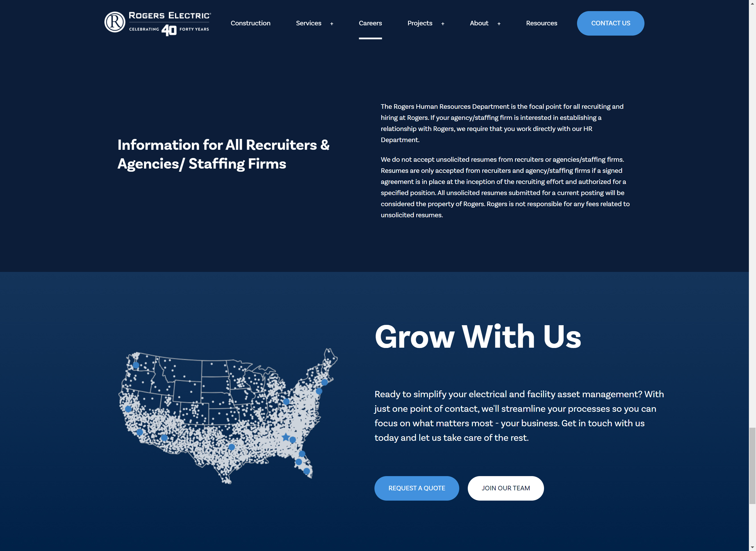Image resolution: width=756 pixels, height=551 pixels.
Task: Click the REQUEST A QUOTE button
Action: tap(417, 487)
